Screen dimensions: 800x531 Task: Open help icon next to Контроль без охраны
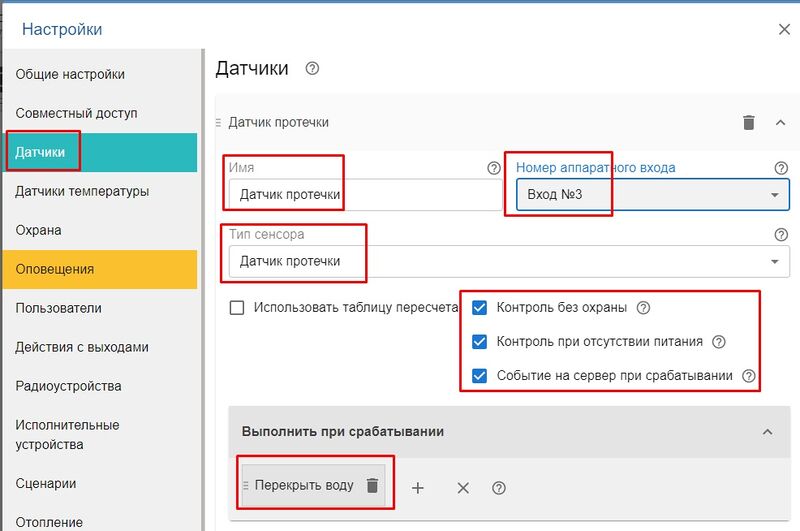coord(644,308)
